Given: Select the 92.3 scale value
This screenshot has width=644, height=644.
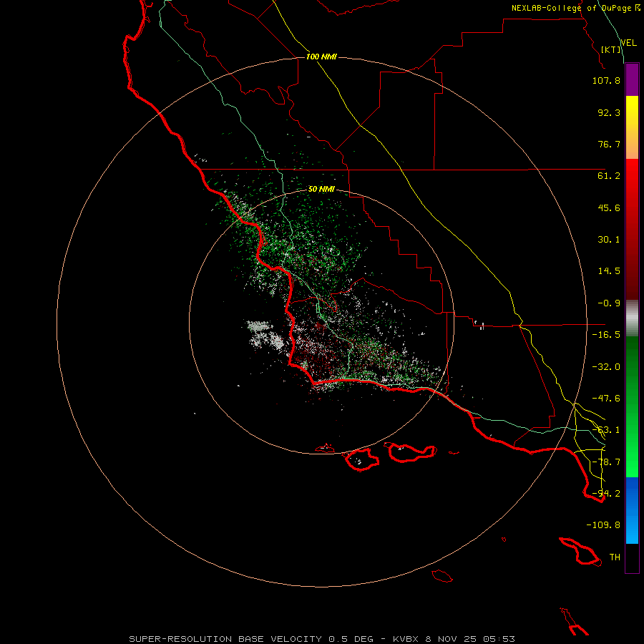Looking at the screenshot, I should click(x=609, y=112).
